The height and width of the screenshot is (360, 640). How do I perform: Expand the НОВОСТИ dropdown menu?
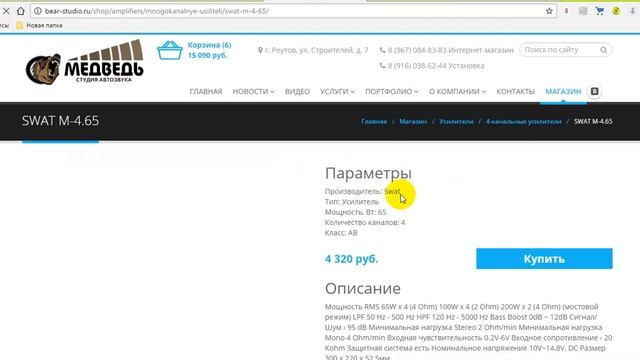253,91
